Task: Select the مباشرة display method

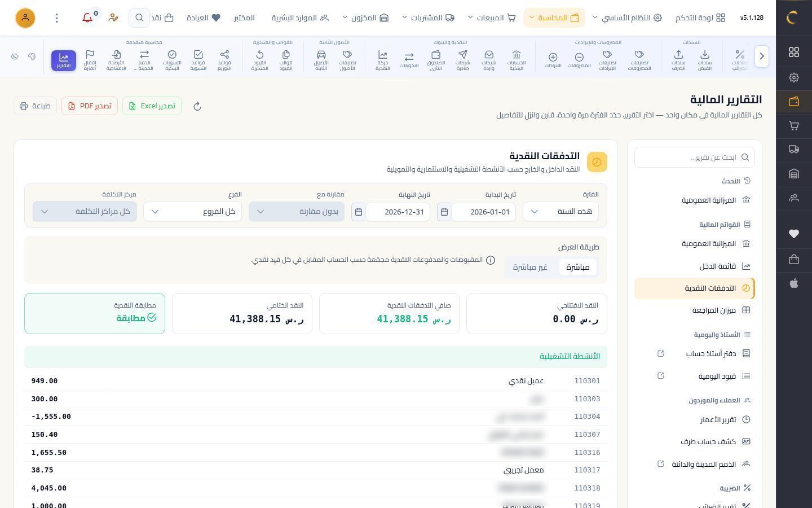Action: (577, 267)
